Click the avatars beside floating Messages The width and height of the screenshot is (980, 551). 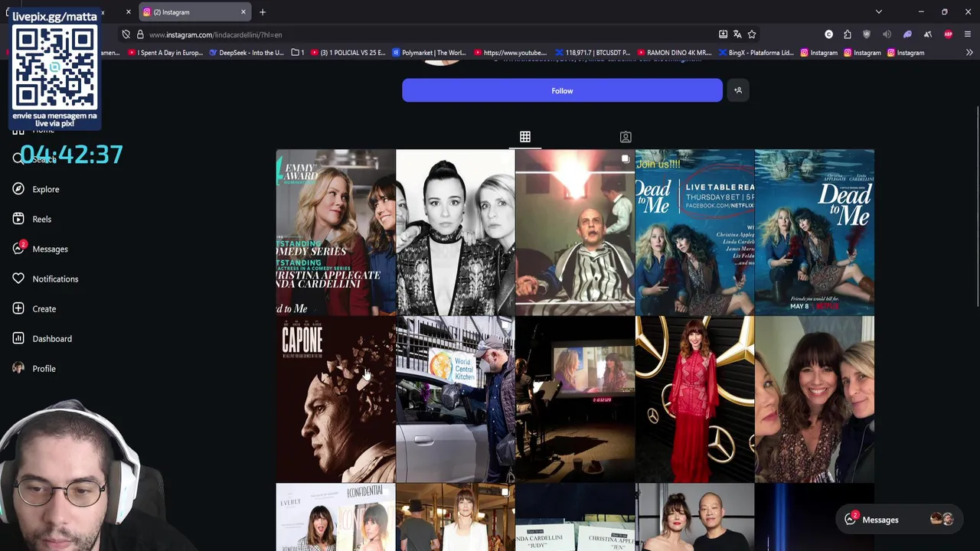click(x=942, y=520)
